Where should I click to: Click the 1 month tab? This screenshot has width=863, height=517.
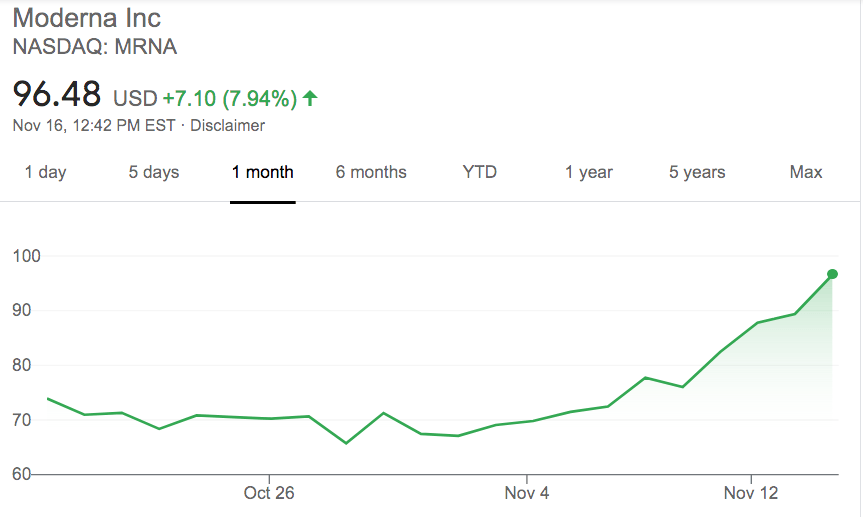pyautogui.click(x=262, y=172)
